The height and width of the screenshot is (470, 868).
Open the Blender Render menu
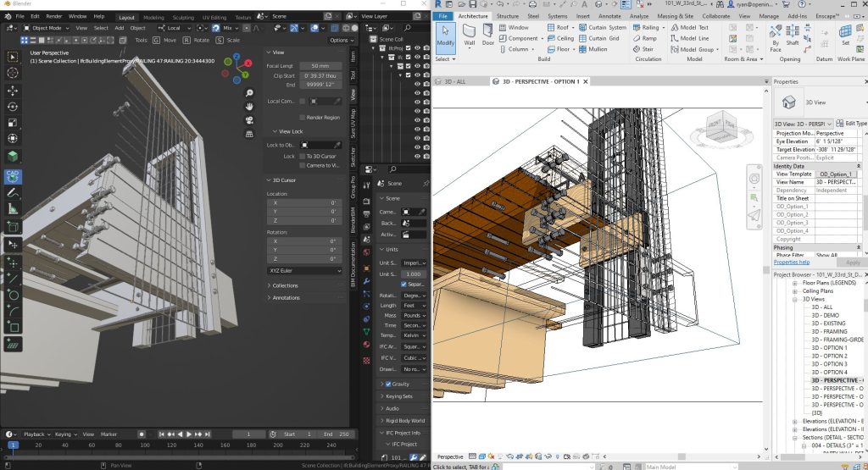coord(53,16)
